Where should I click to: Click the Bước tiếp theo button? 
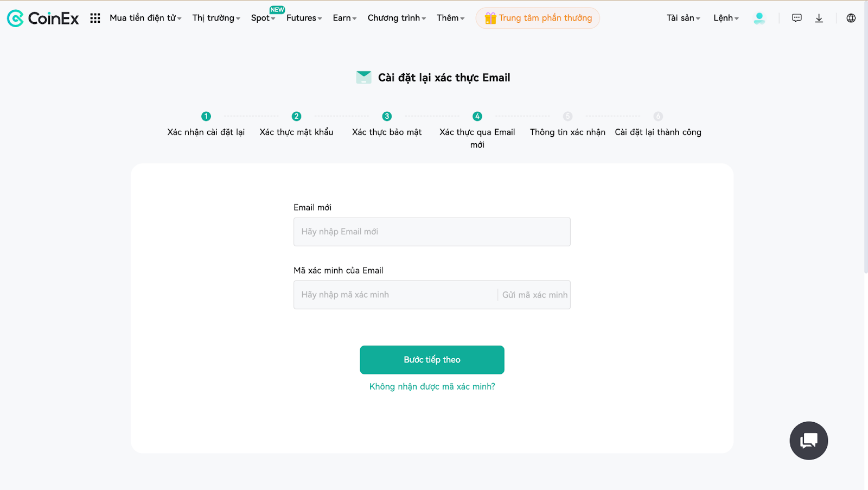click(x=432, y=360)
